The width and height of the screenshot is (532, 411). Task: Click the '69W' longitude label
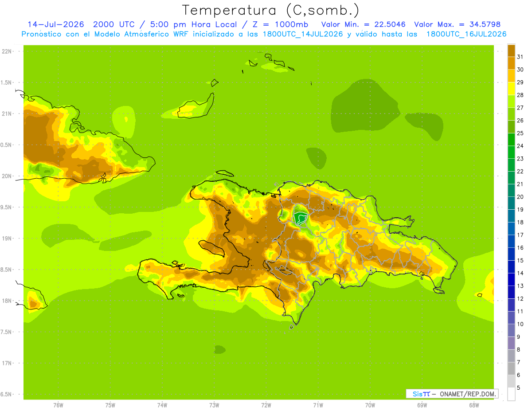tap(422, 405)
